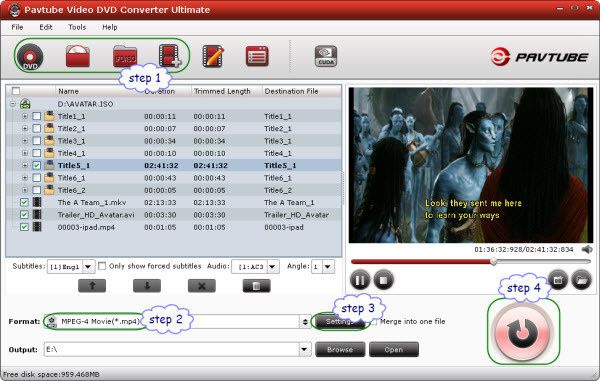Click the format icon in Format field

[52, 321]
